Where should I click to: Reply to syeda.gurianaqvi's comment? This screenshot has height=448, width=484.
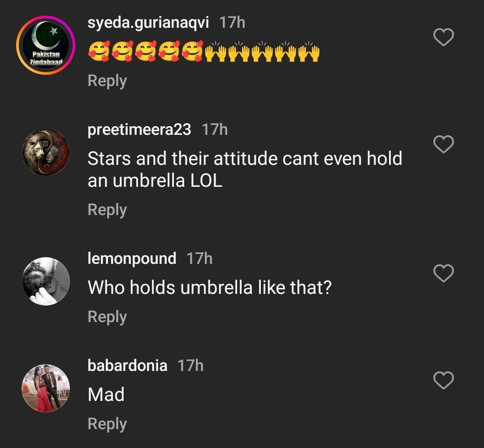click(x=107, y=81)
